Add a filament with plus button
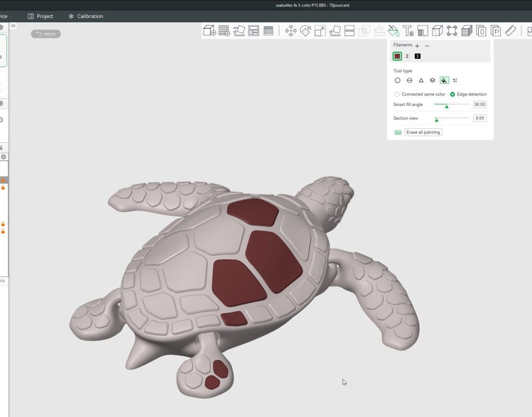 pos(417,46)
